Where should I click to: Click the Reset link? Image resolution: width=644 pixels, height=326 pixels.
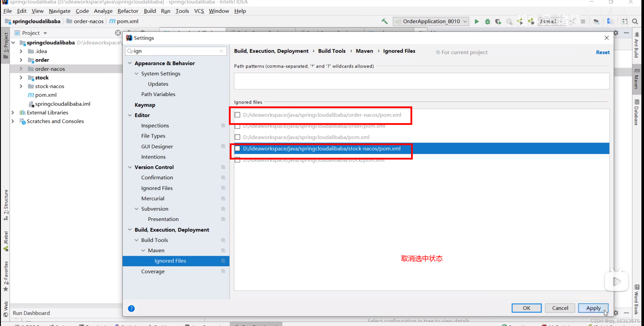[x=603, y=52]
